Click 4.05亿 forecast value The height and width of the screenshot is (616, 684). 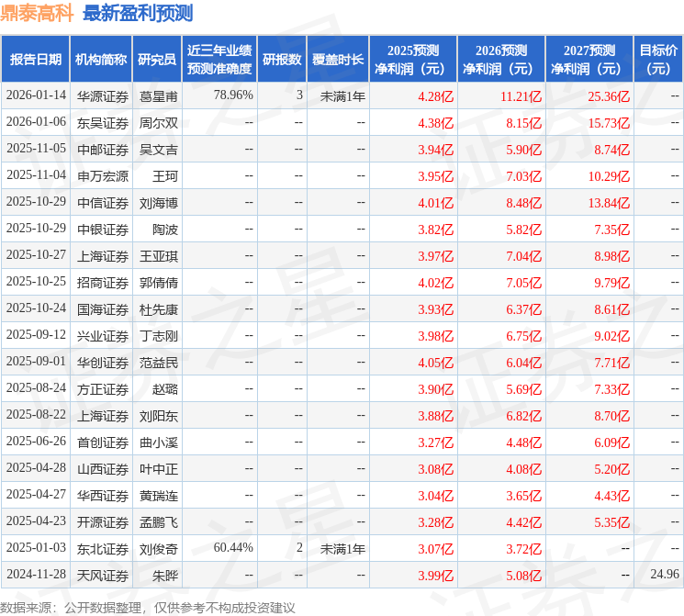pyautogui.click(x=436, y=363)
